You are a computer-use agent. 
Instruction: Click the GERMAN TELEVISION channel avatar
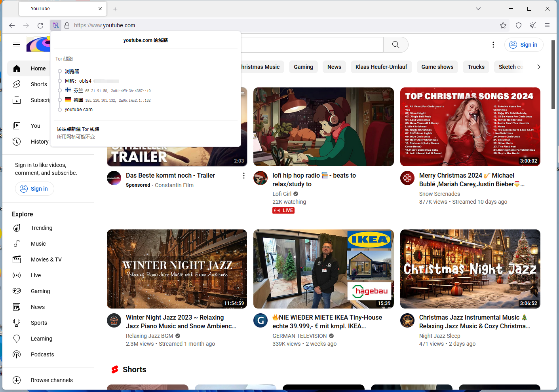coord(260,320)
